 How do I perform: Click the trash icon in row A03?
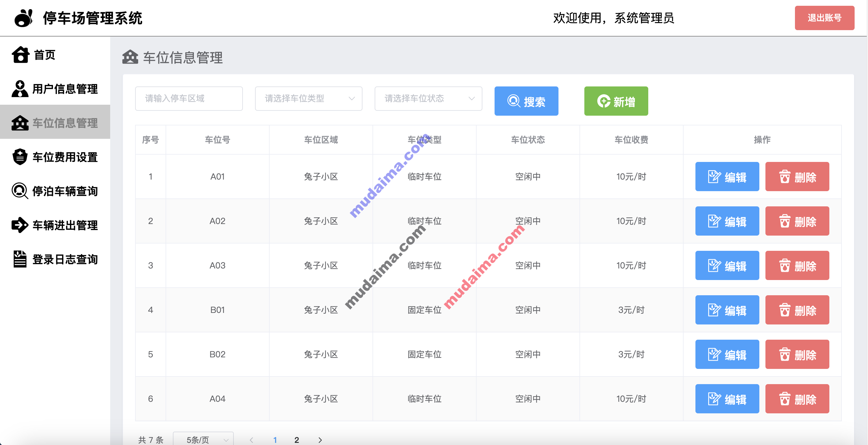[x=785, y=265]
